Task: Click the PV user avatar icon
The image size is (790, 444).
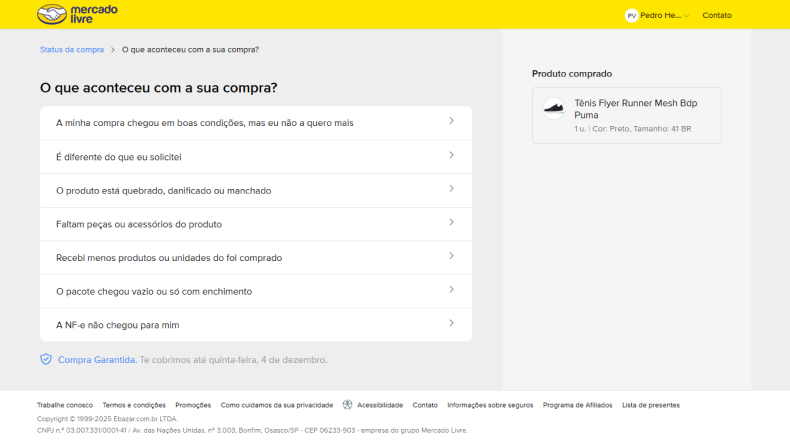Action: [x=631, y=16]
